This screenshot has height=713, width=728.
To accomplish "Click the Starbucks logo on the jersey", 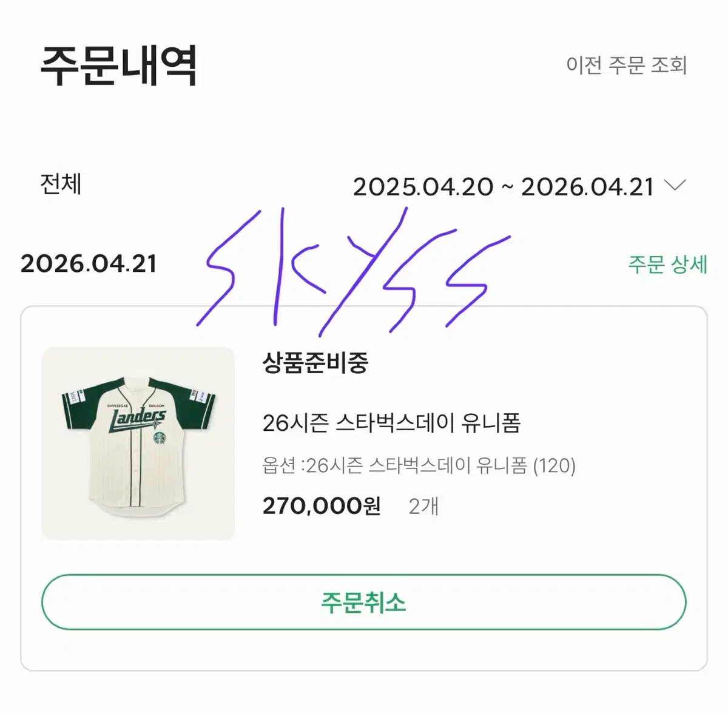I will point(160,438).
